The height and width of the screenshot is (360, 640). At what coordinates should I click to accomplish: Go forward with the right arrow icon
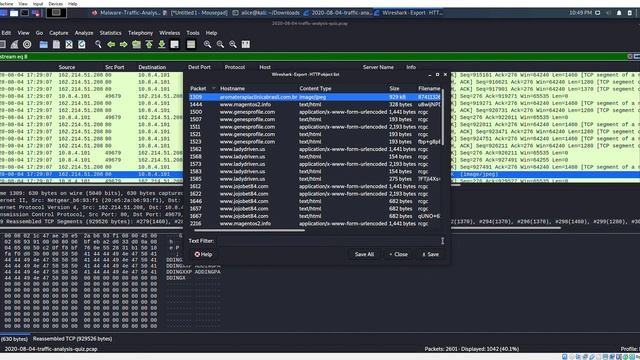pos(123,44)
